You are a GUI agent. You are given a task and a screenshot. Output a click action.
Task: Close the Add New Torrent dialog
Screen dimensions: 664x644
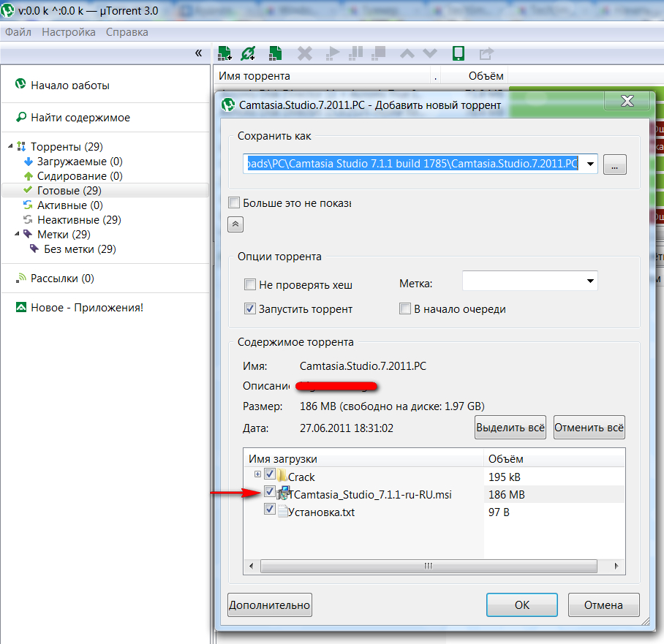click(x=627, y=101)
